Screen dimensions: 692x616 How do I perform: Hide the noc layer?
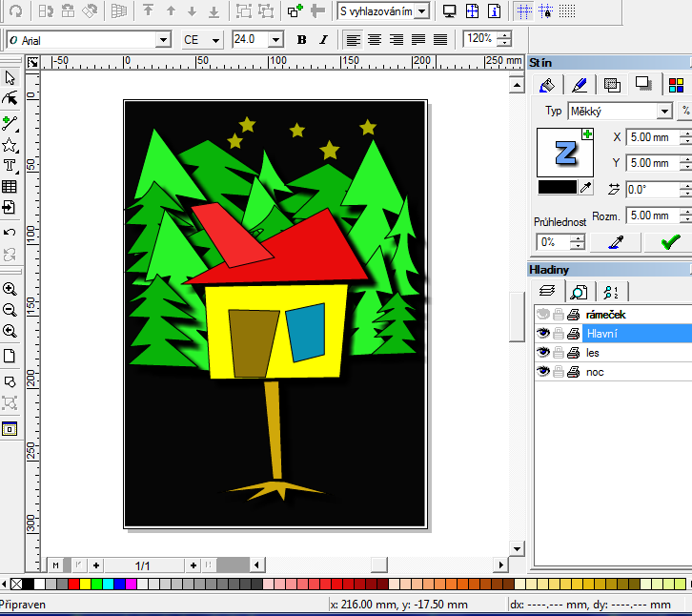tap(543, 371)
